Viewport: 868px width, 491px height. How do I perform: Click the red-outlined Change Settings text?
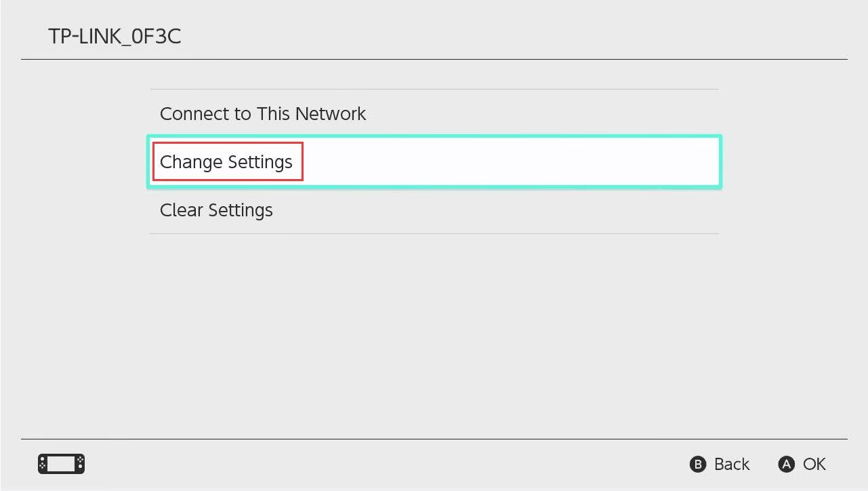[226, 162]
